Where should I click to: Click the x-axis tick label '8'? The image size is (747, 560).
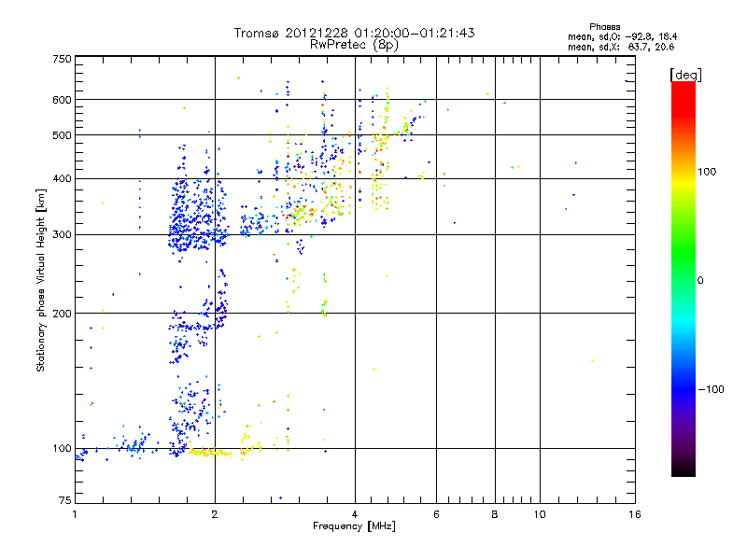pos(495,514)
